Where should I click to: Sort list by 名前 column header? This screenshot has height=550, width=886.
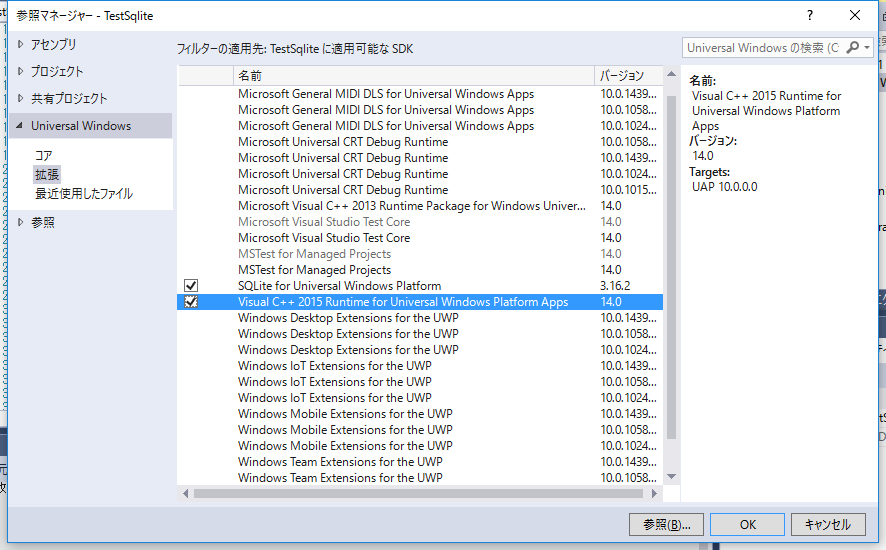click(414, 76)
